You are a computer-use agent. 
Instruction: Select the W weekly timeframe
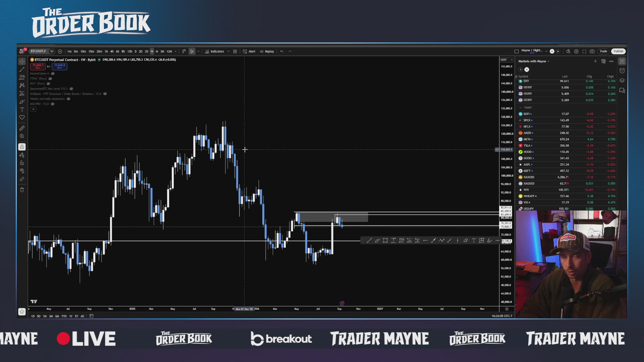152,51
